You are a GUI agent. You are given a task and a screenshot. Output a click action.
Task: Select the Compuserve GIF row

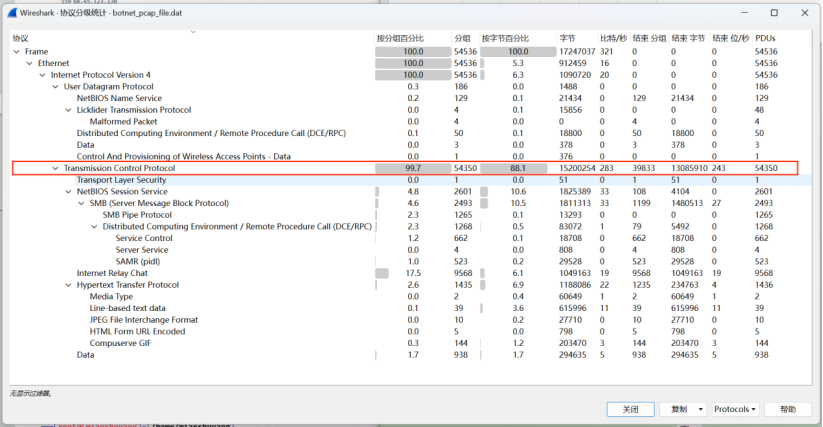tap(411, 343)
